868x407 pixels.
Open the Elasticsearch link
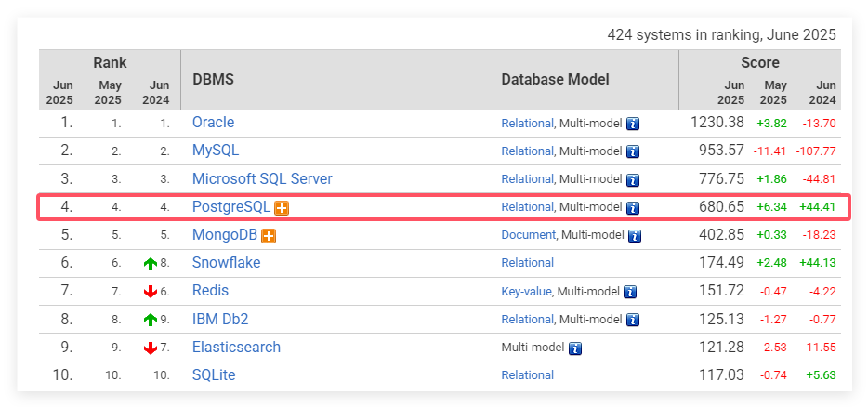[x=236, y=348]
